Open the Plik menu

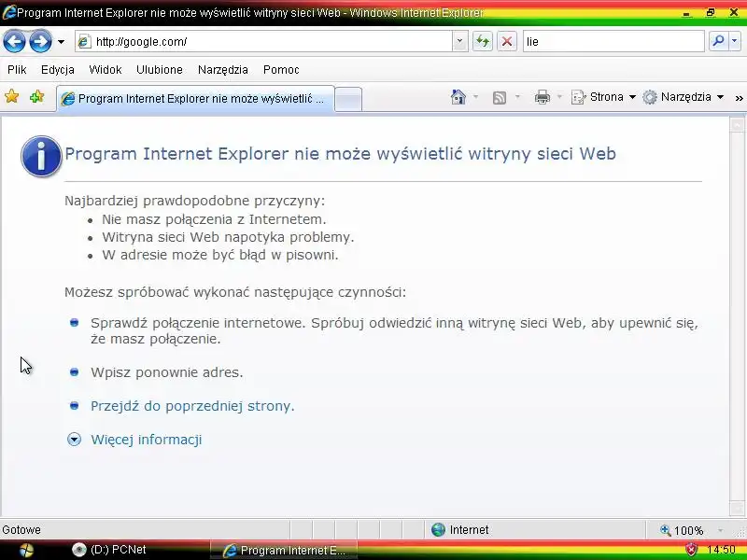tap(17, 69)
